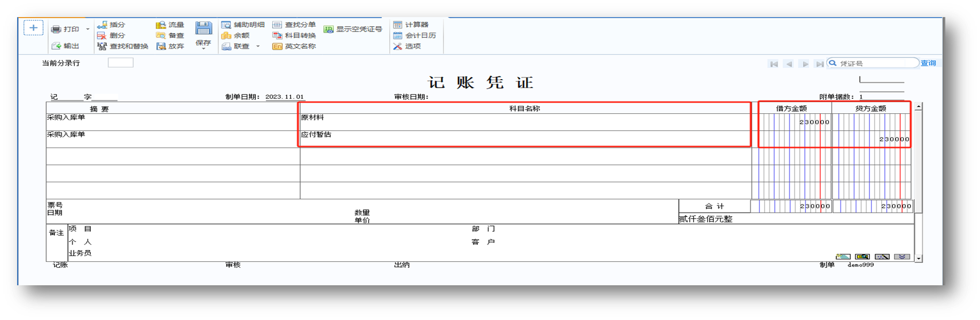Click 英文名称 toolbar button
980x320 pixels.
(294, 46)
